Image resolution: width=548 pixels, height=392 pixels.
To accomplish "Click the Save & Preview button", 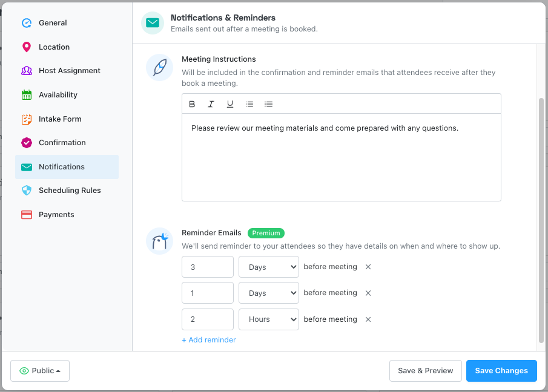I will click(425, 371).
